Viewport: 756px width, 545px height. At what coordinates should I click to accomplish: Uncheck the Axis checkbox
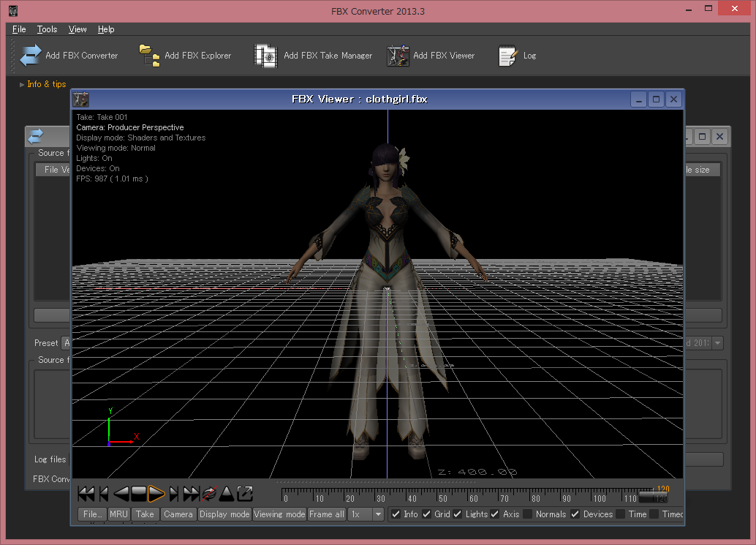[495, 514]
